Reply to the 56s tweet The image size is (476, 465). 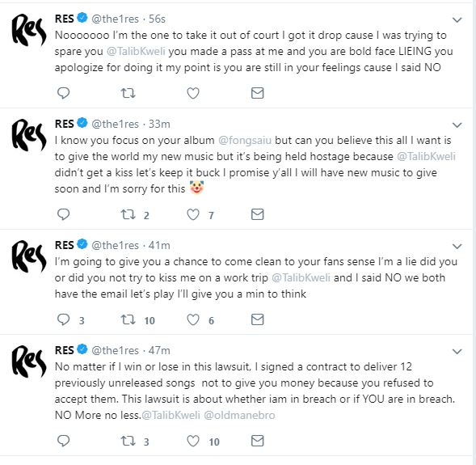[x=64, y=93]
